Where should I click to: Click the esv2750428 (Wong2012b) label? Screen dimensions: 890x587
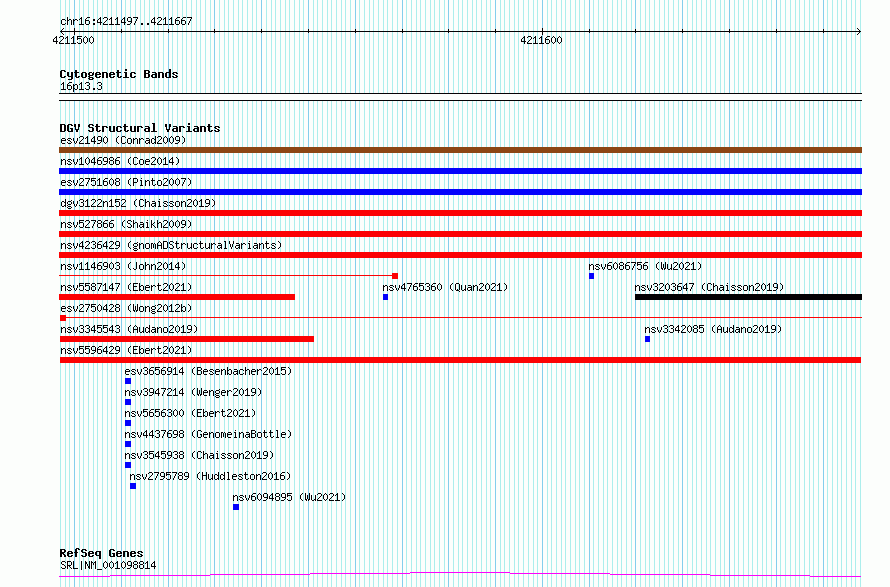pyautogui.click(x=127, y=308)
